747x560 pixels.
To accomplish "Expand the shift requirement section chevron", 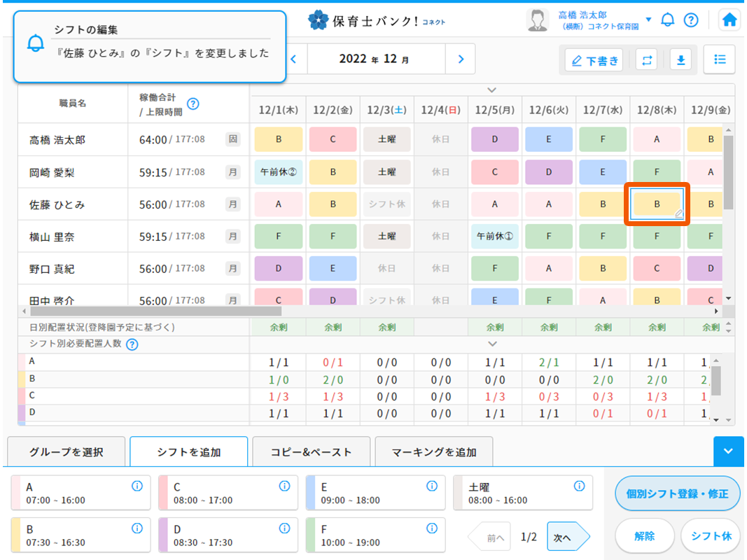I will [492, 344].
